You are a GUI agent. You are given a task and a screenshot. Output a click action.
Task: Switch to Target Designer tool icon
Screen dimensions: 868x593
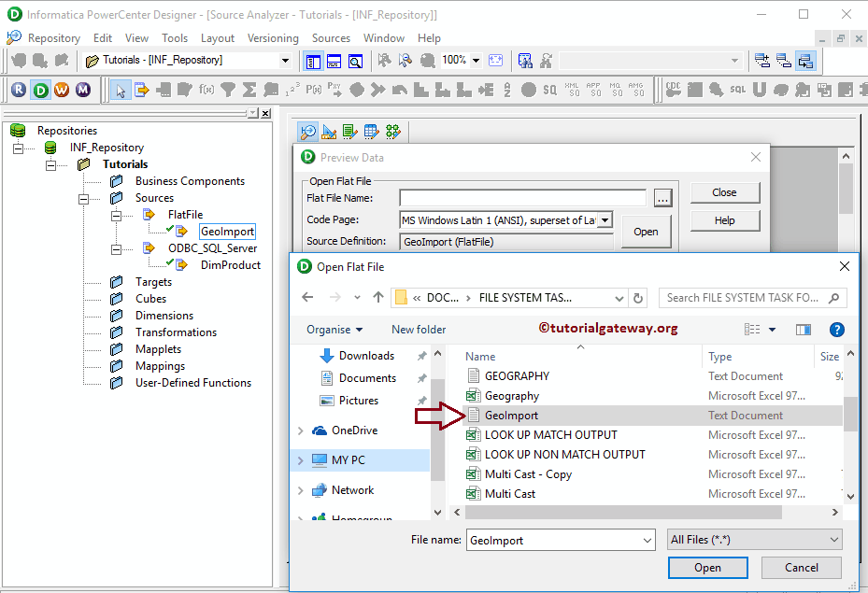pos(329,132)
